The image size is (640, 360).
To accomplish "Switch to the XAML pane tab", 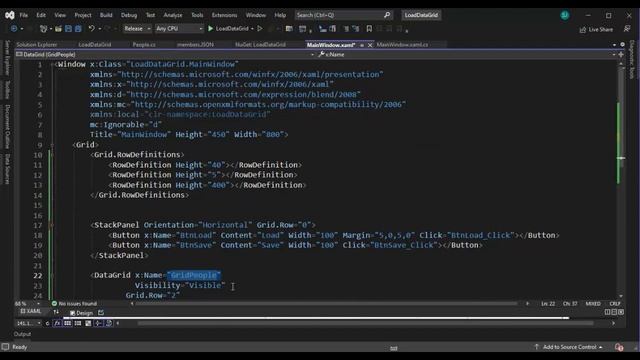I will 31,311.
